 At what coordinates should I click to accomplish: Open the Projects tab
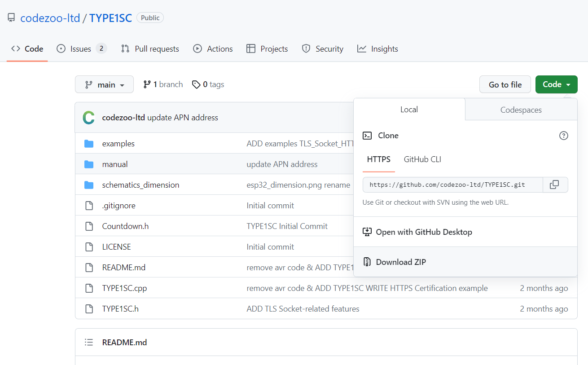click(x=267, y=49)
